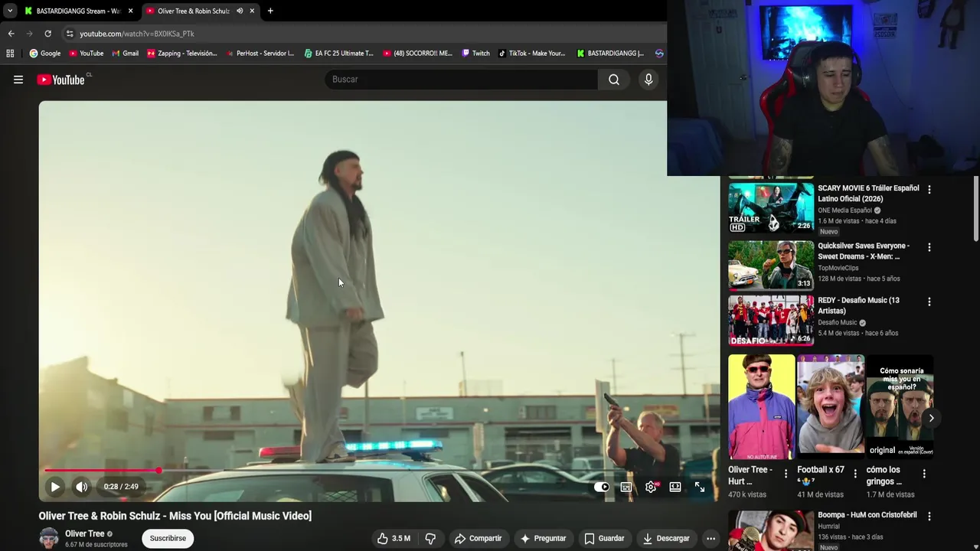Click the Compartir share button
Image resolution: width=980 pixels, height=551 pixels.
pyautogui.click(x=478, y=538)
